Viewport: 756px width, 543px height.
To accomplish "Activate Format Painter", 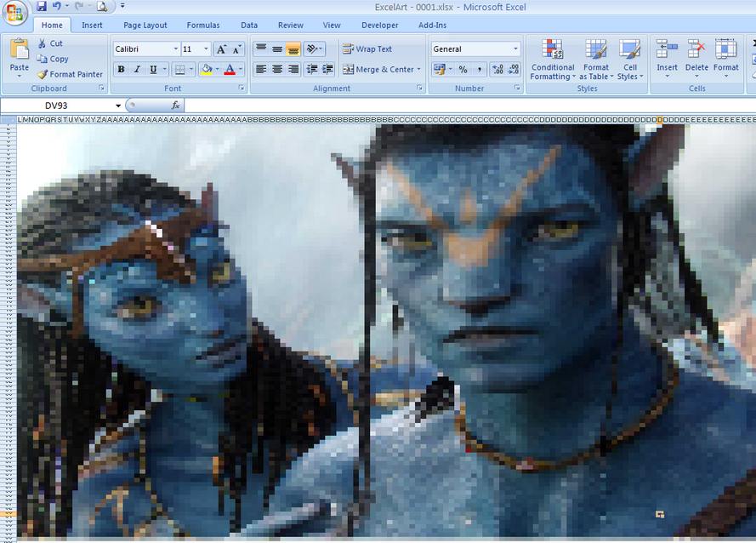I will (x=70, y=74).
